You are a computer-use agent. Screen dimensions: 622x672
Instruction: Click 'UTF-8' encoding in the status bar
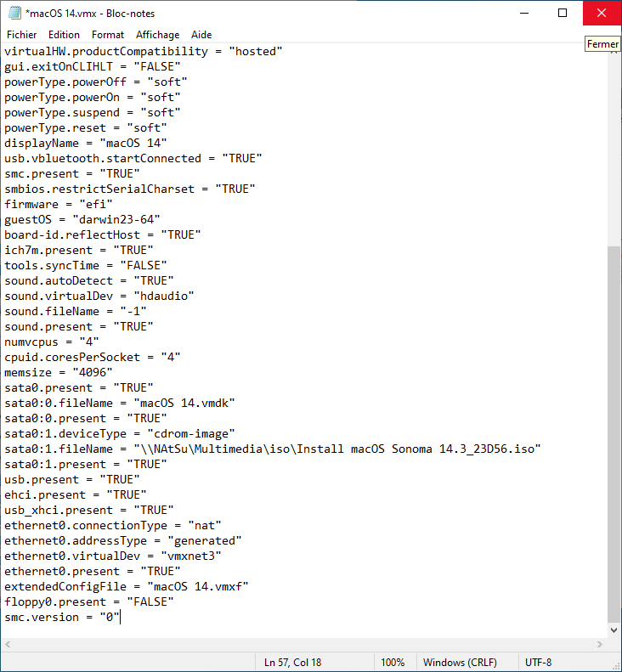pos(538,662)
